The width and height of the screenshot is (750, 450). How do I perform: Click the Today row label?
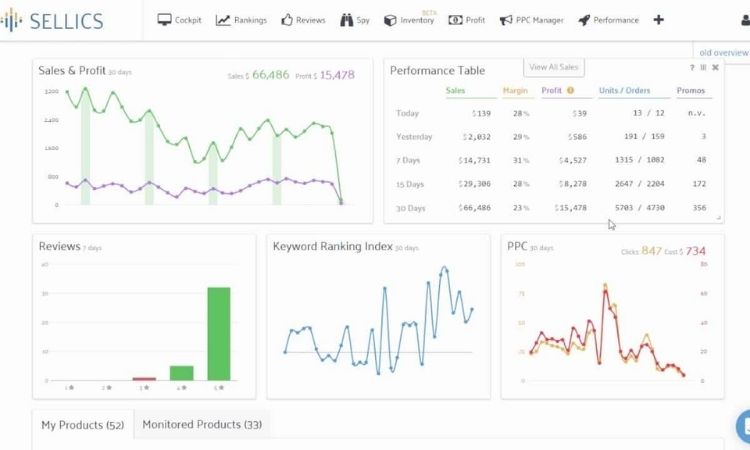pyautogui.click(x=408, y=113)
